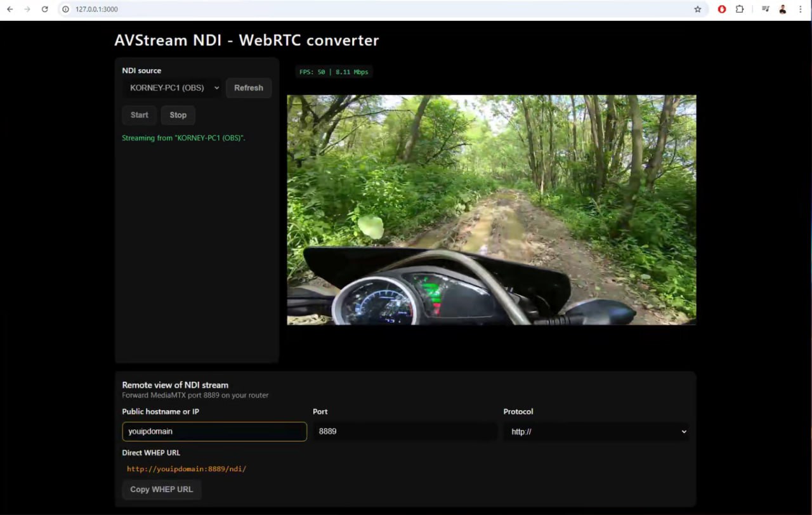Click into the Port input field

pos(405,432)
